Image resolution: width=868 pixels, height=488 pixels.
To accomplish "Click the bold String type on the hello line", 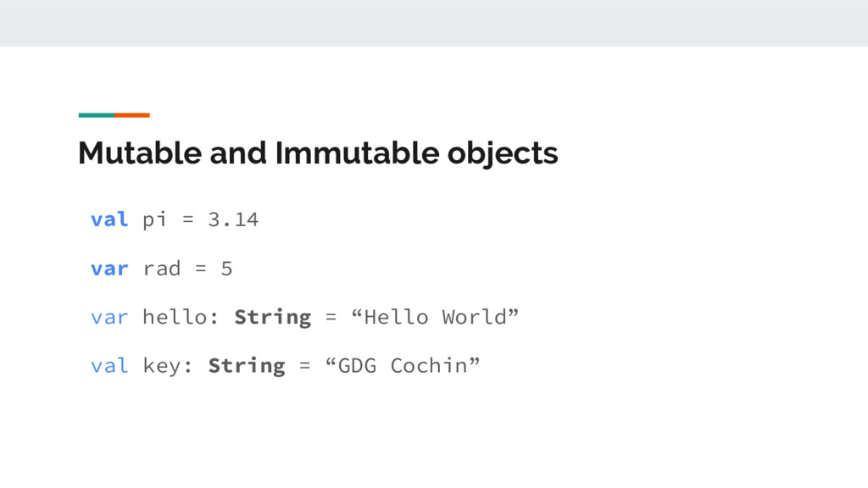I will [273, 318].
